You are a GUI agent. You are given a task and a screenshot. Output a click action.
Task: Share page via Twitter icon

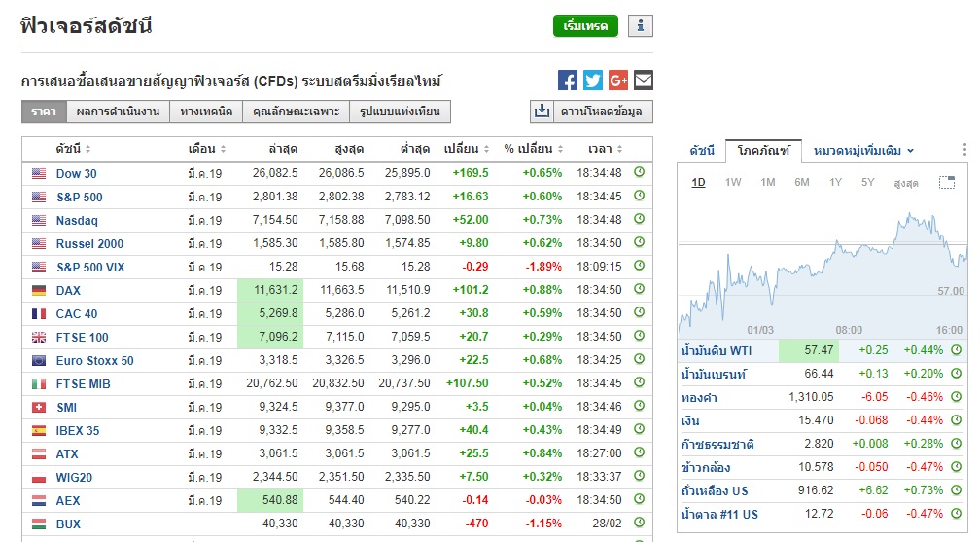pos(592,80)
